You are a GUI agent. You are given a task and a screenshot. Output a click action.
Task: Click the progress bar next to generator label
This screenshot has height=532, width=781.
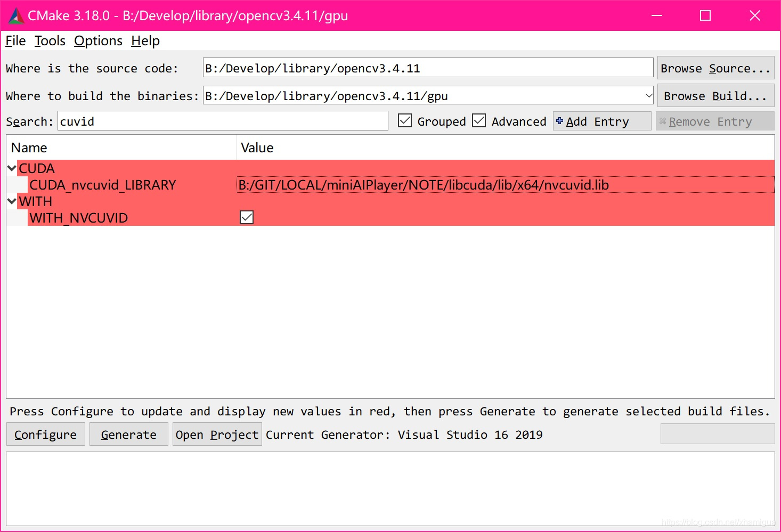click(x=718, y=434)
